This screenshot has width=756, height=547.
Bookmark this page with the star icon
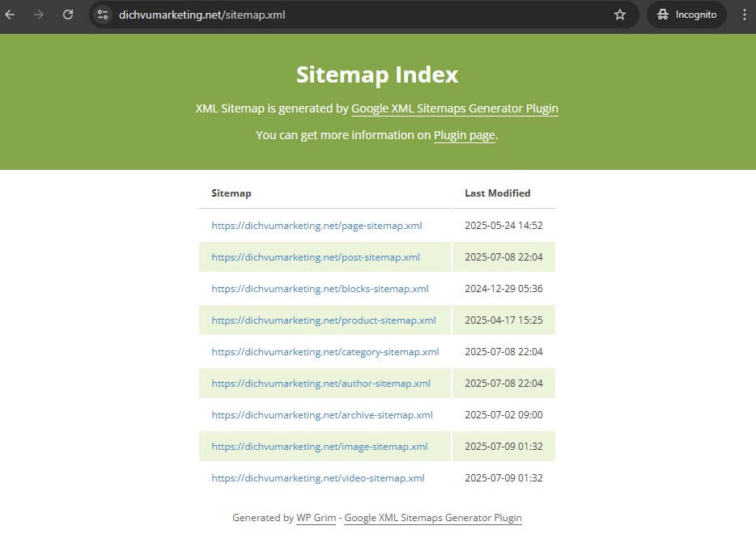coord(620,15)
